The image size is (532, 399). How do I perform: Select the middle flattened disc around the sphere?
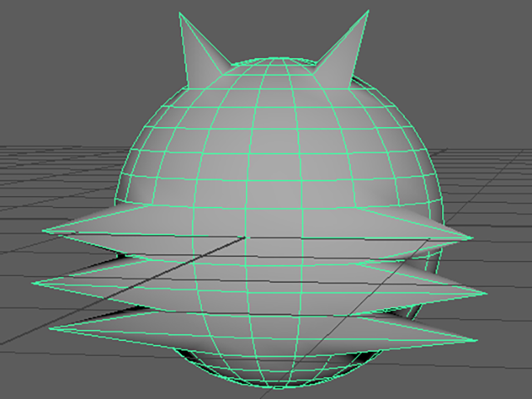point(261,287)
